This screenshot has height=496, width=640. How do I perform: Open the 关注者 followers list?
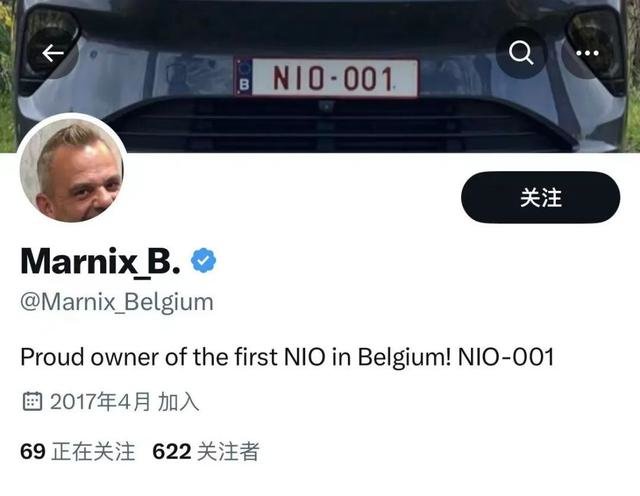(x=206, y=452)
